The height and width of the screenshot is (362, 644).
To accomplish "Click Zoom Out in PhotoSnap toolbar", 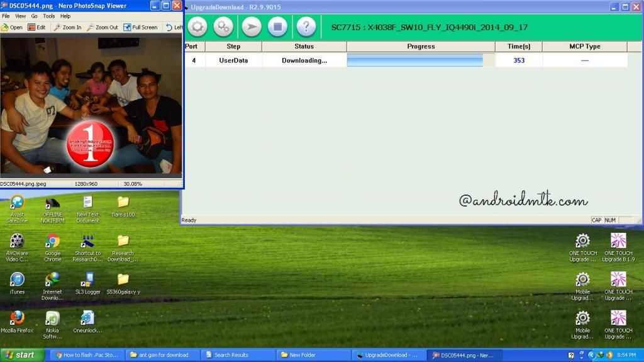I will [103, 28].
